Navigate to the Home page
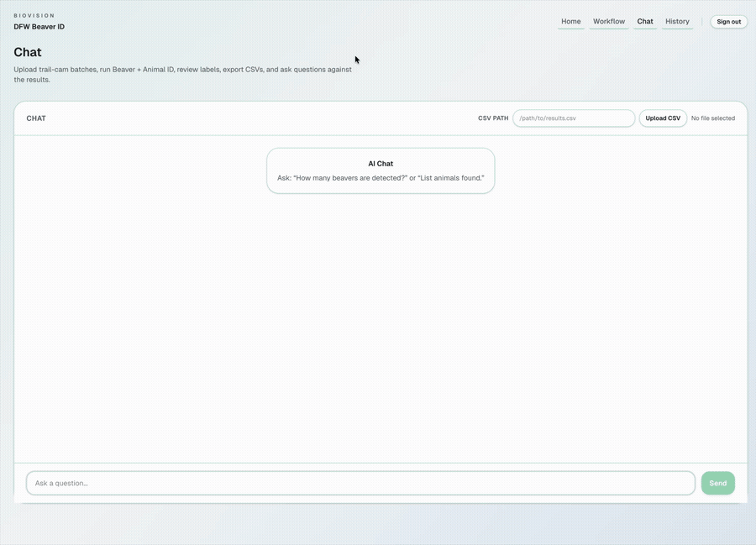Image resolution: width=756 pixels, height=545 pixels. [x=570, y=21]
